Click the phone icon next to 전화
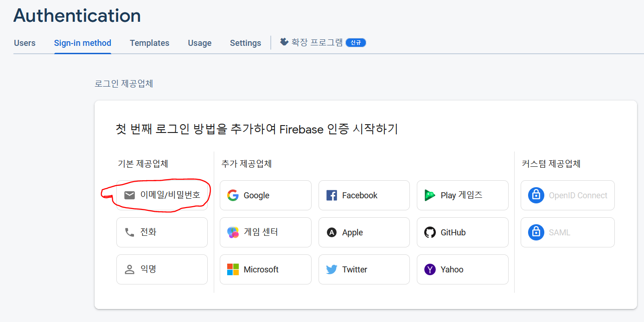The image size is (644, 322). (x=129, y=232)
